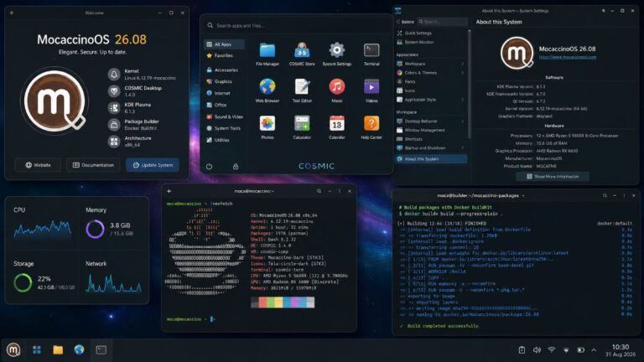The width and height of the screenshot is (644, 362).
Task: Select About this System in settings sidebar
Action: 431,159
